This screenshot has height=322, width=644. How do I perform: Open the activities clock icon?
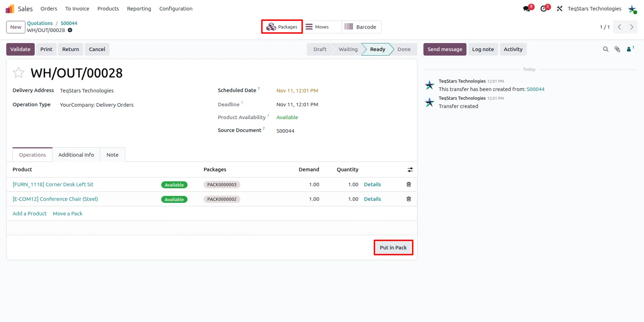pos(543,9)
